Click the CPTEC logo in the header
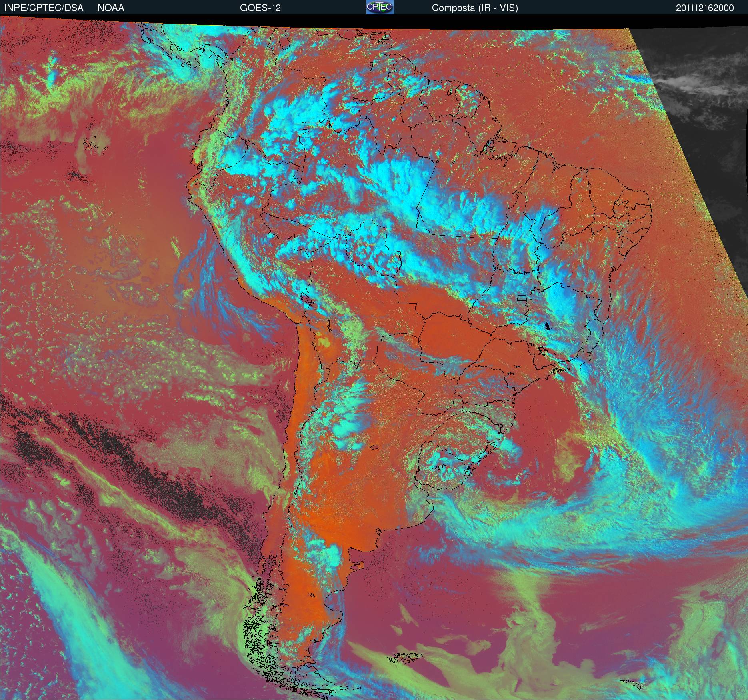 click(380, 7)
